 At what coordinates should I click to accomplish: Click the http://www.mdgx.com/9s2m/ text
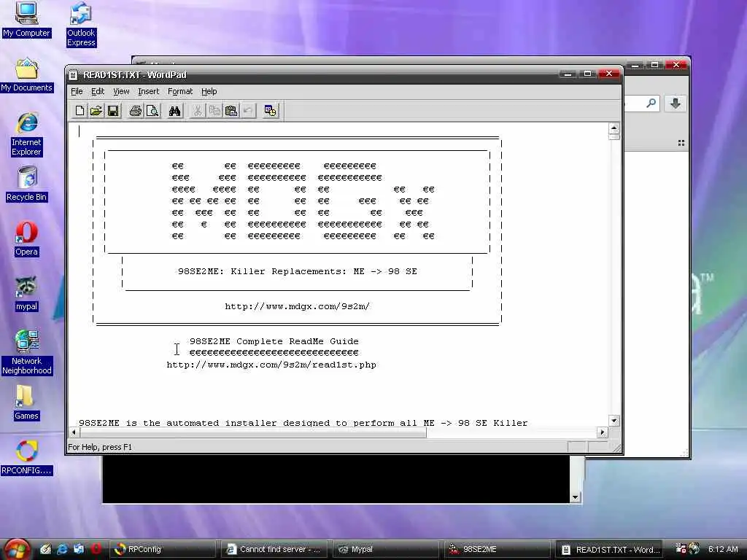pyautogui.click(x=298, y=307)
